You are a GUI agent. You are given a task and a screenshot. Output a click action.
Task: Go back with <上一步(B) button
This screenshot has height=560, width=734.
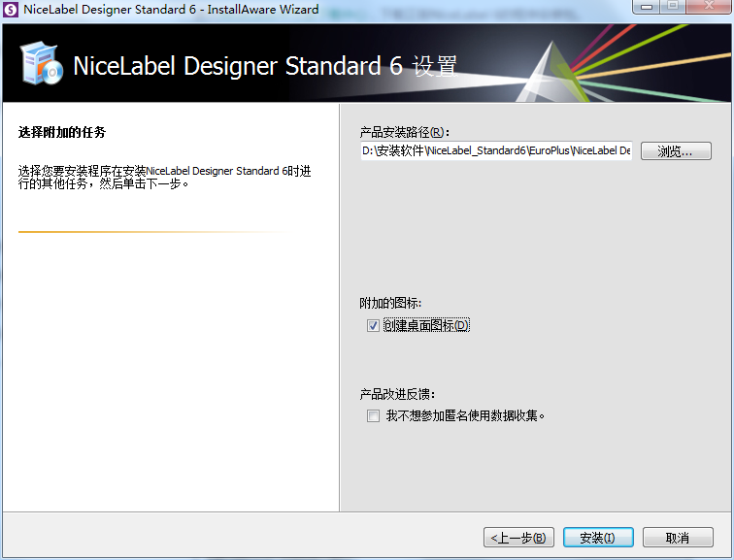pyautogui.click(x=518, y=538)
